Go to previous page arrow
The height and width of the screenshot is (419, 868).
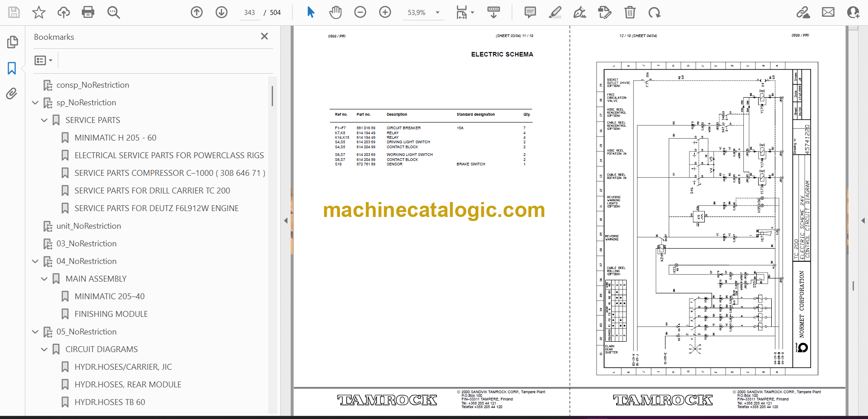[x=197, y=12]
